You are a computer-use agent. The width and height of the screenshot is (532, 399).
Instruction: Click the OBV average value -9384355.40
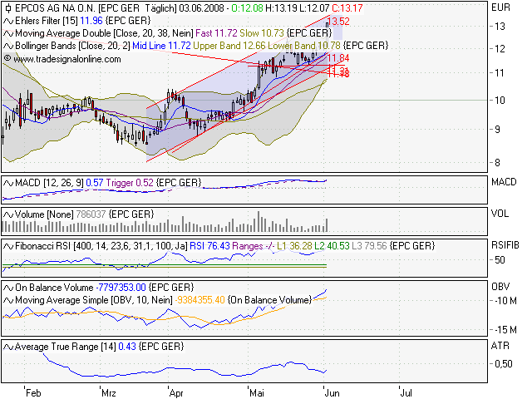pos(199,300)
